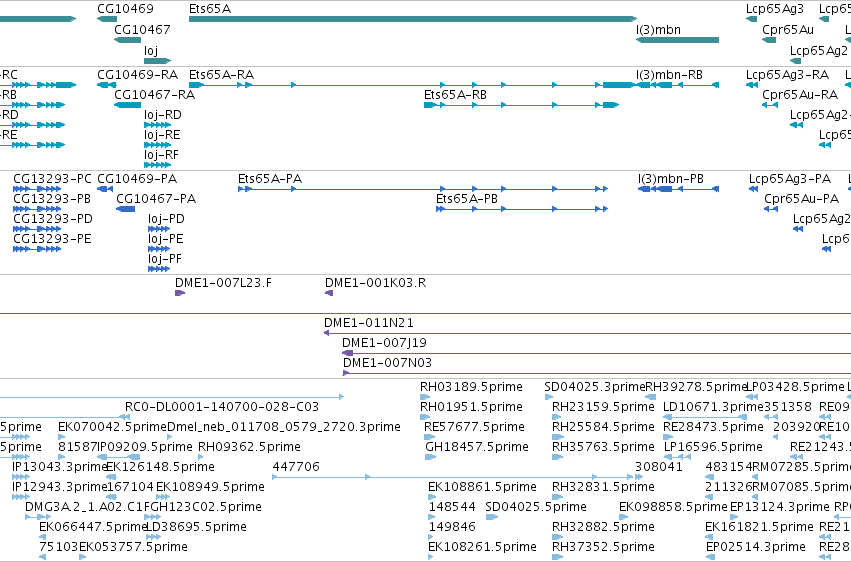This screenshot has width=851, height=562.
Task: Select the CG10469-RA transcript
Action: [107, 85]
